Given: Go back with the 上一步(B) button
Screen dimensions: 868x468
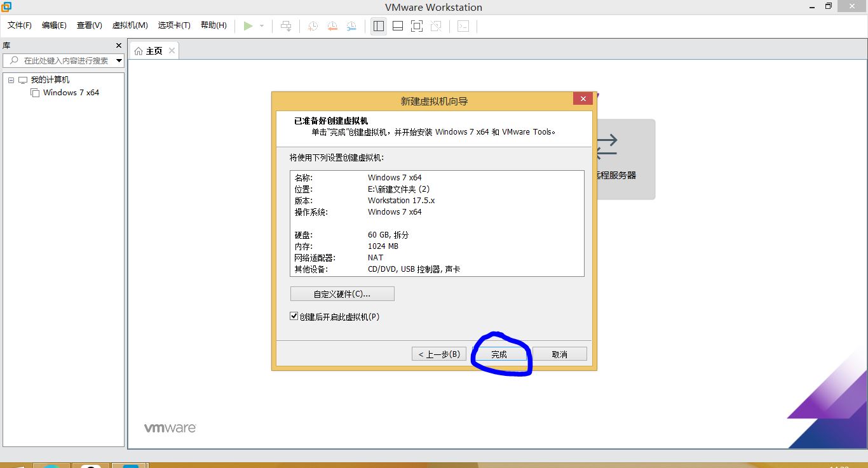Looking at the screenshot, I should click(x=439, y=354).
